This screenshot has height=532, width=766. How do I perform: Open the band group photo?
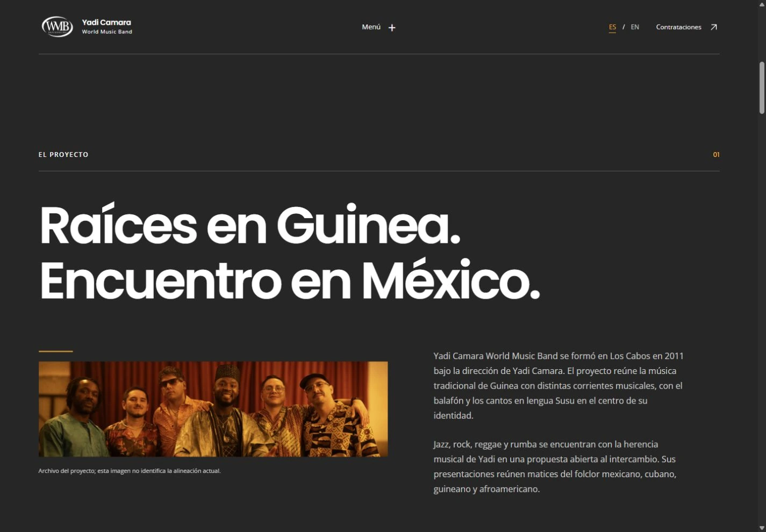tap(213, 409)
